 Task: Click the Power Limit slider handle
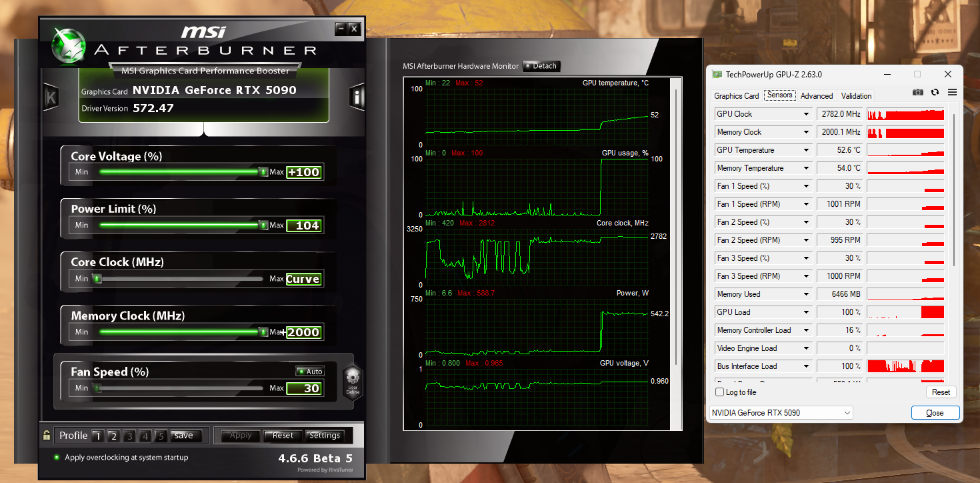click(263, 225)
